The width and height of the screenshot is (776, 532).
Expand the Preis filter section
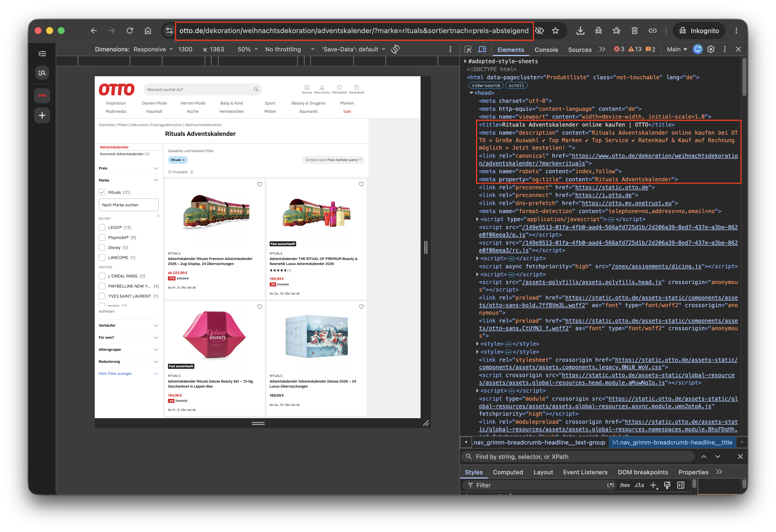129,168
